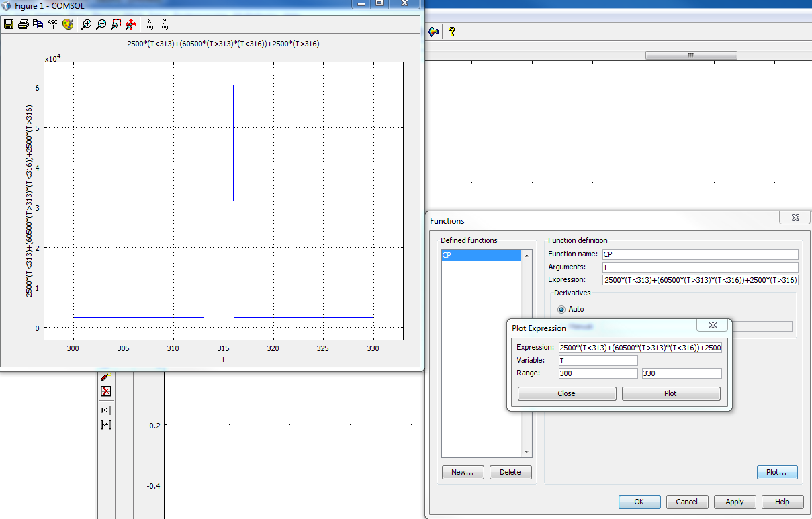Click the save figure floppy disk icon
Screen dimensions: 812x519
click(9, 24)
